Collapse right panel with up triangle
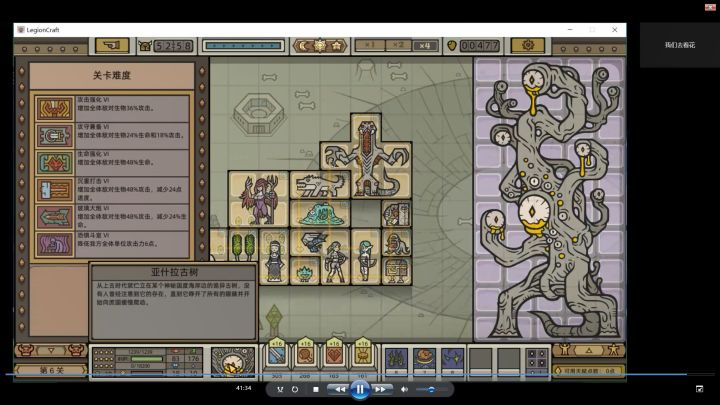The image size is (720, 405). [589, 350]
